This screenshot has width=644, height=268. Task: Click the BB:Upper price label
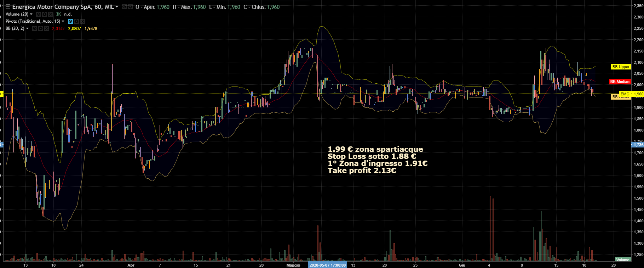pyautogui.click(x=621, y=67)
